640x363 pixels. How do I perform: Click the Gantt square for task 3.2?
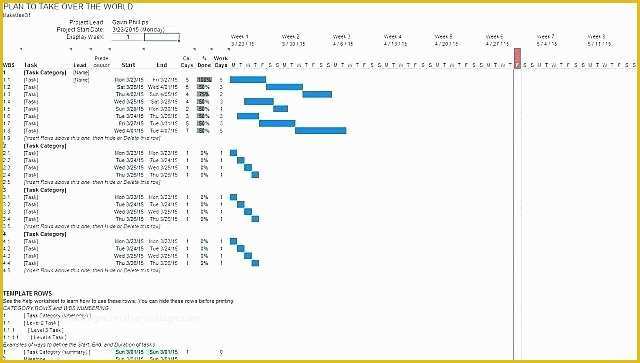(x=241, y=205)
